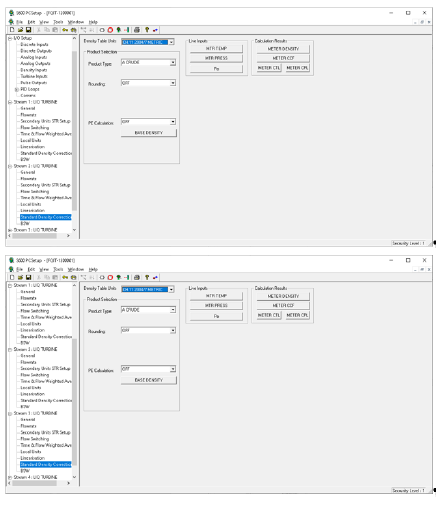This screenshot has width=439, height=507.
Task: Click the binoculars find icon in lower window toolbar
Action: pos(73,277)
